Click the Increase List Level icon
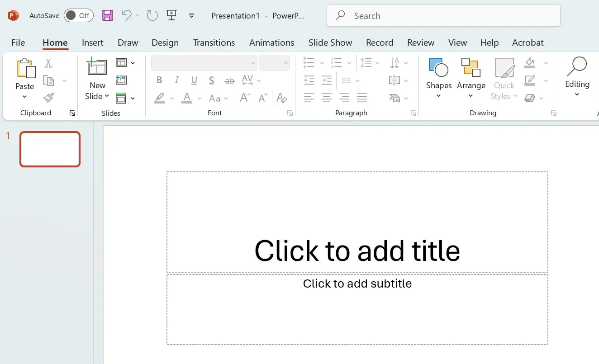This screenshot has height=364, width=599. coord(327,80)
